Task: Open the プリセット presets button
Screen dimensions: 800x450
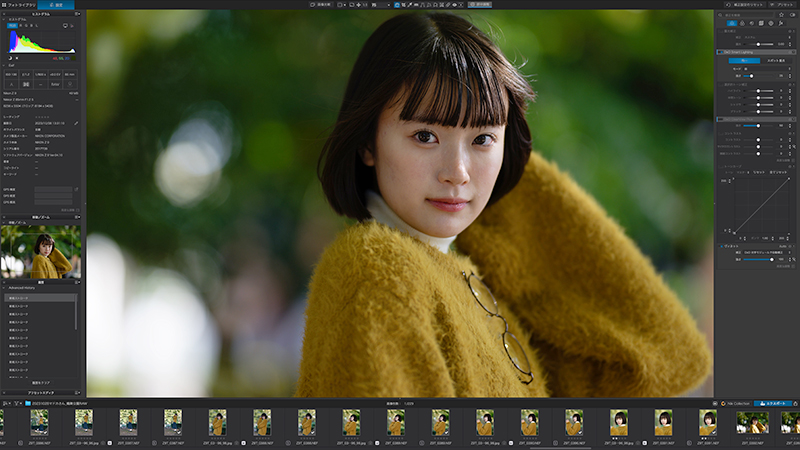Action: point(783,5)
